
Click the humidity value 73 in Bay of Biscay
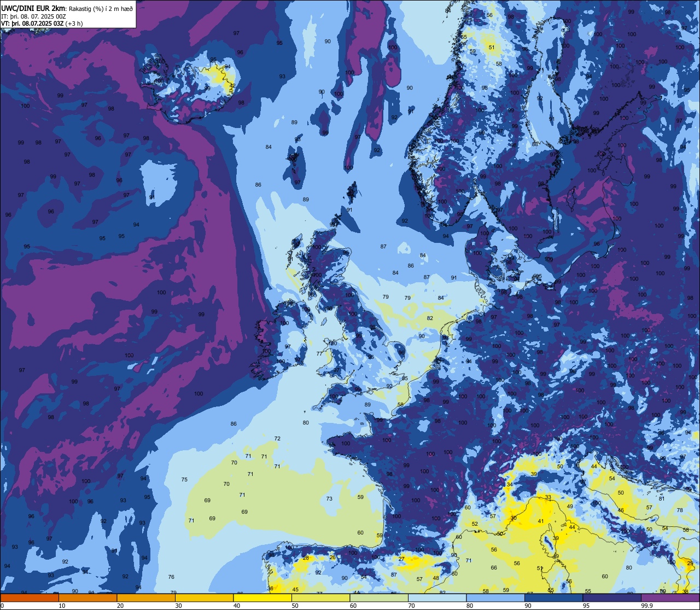[x=329, y=499]
